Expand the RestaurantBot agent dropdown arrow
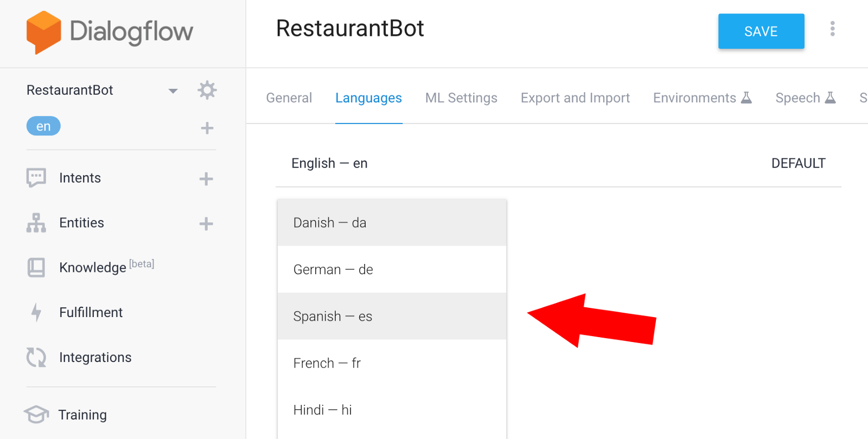868x439 pixels. (173, 91)
